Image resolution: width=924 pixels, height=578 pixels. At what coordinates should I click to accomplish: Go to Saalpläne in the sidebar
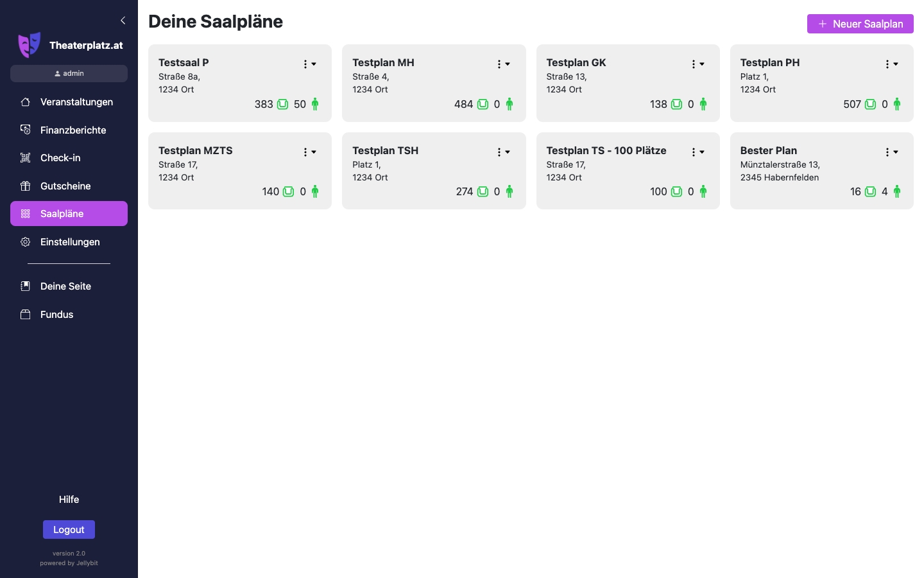click(69, 214)
